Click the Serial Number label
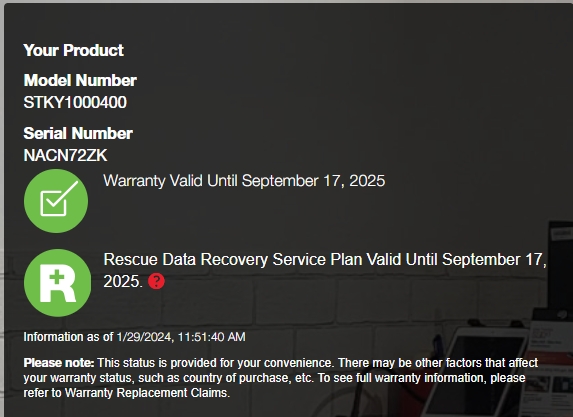 (x=78, y=133)
